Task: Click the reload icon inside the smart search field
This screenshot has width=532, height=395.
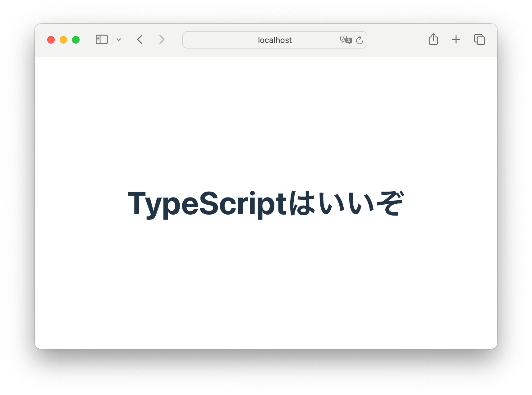Action: tap(360, 40)
